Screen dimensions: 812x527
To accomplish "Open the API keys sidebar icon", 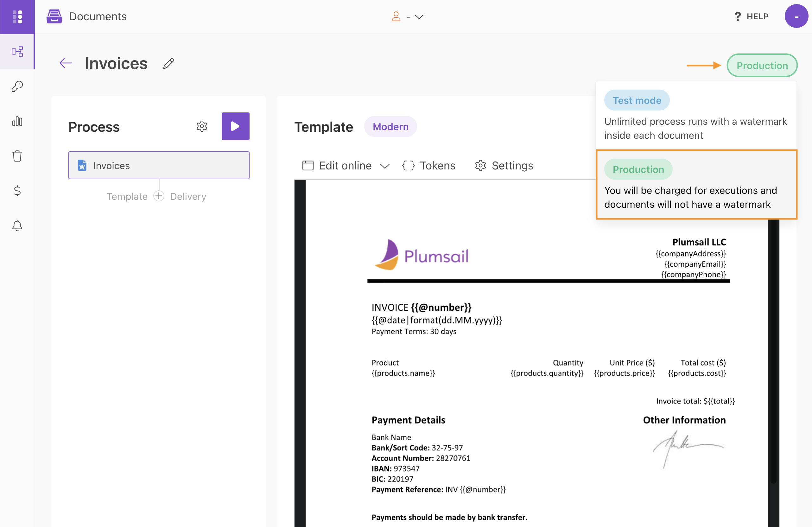I will 17,86.
